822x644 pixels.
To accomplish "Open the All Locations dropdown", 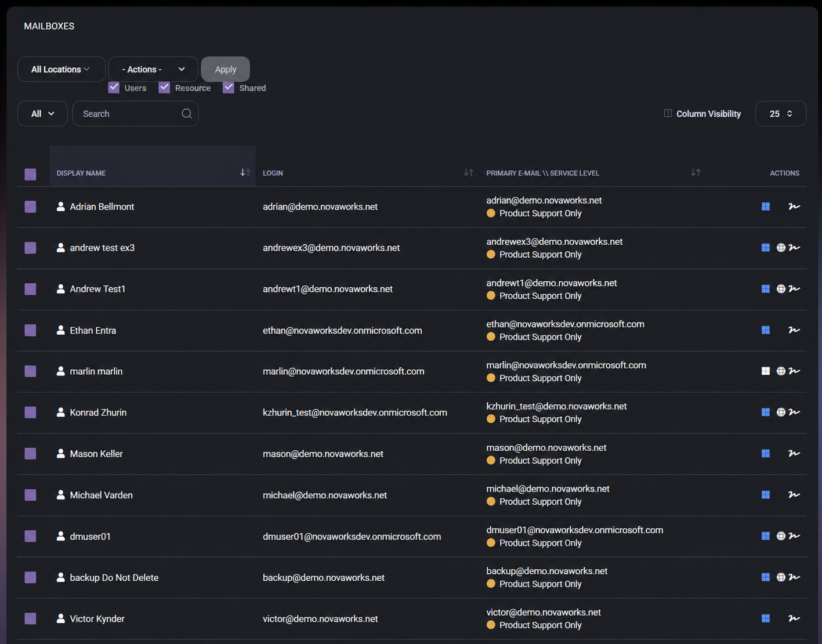I will [61, 69].
